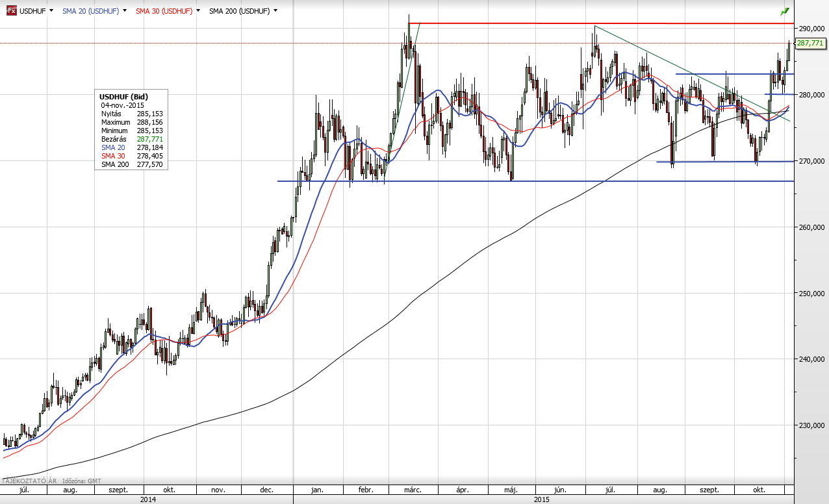Click the date "04-nov.-2015" in info box

coord(123,105)
